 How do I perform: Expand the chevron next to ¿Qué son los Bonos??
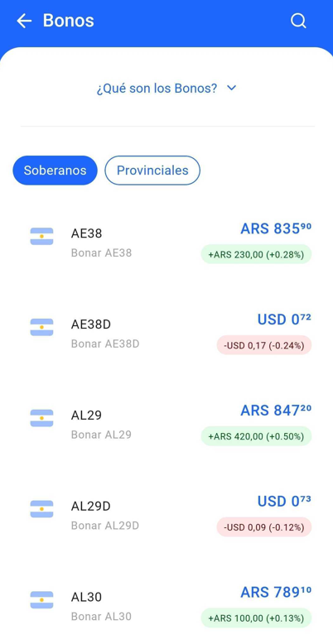pyautogui.click(x=232, y=88)
